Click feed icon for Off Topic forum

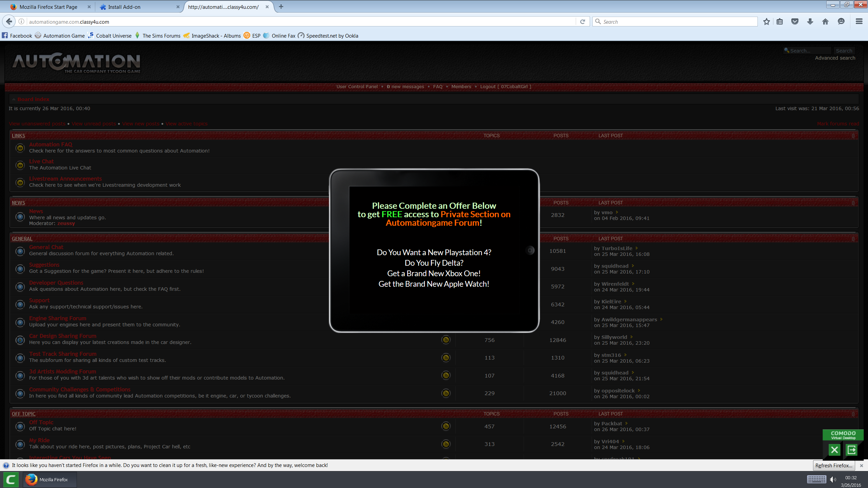[446, 426]
